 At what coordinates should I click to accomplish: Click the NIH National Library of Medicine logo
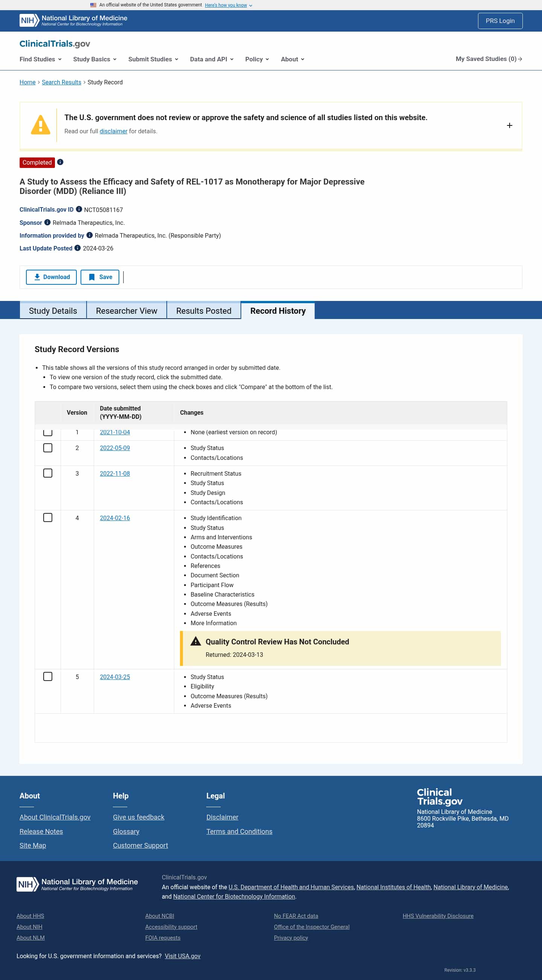[x=73, y=21]
